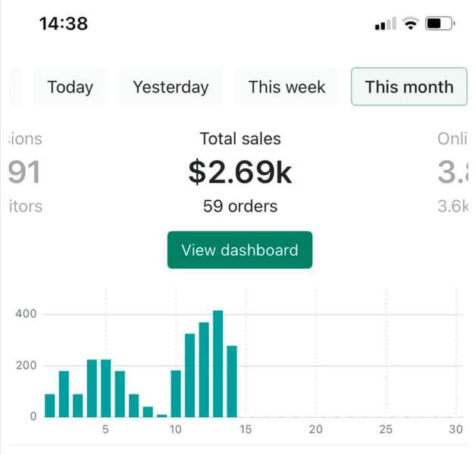
Task: Switch to the Yesterday tab
Action: click(x=171, y=87)
